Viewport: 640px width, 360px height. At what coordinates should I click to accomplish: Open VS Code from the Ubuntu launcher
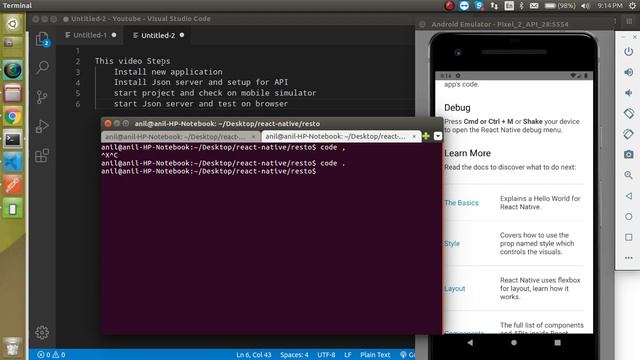(x=13, y=163)
